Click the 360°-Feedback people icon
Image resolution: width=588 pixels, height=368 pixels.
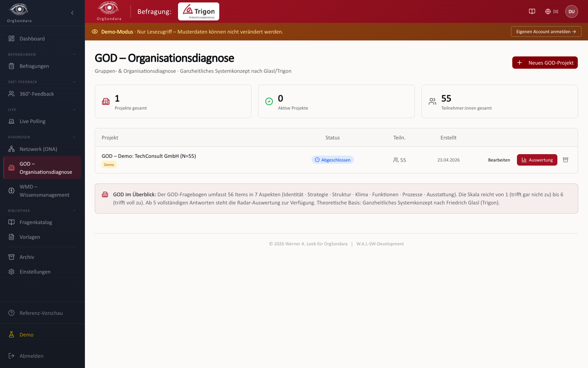(x=11, y=94)
